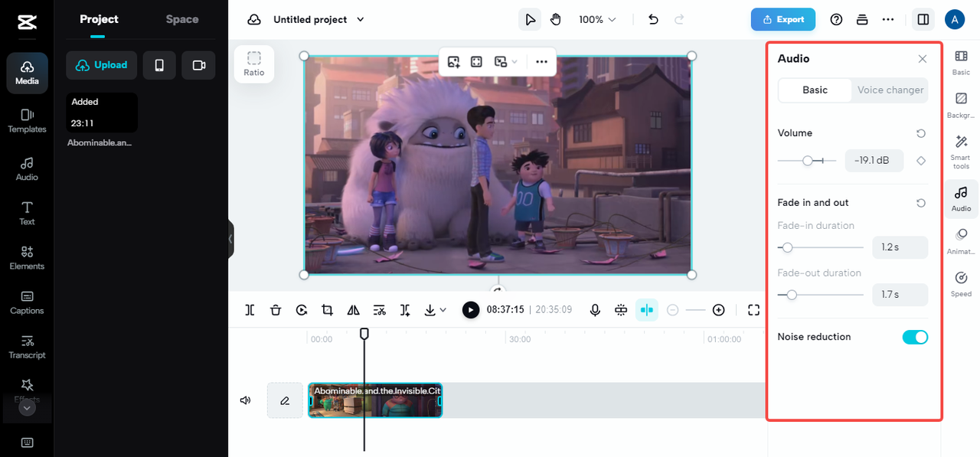Zoom in timeline with plus button
This screenshot has height=457, width=980.
click(718, 310)
